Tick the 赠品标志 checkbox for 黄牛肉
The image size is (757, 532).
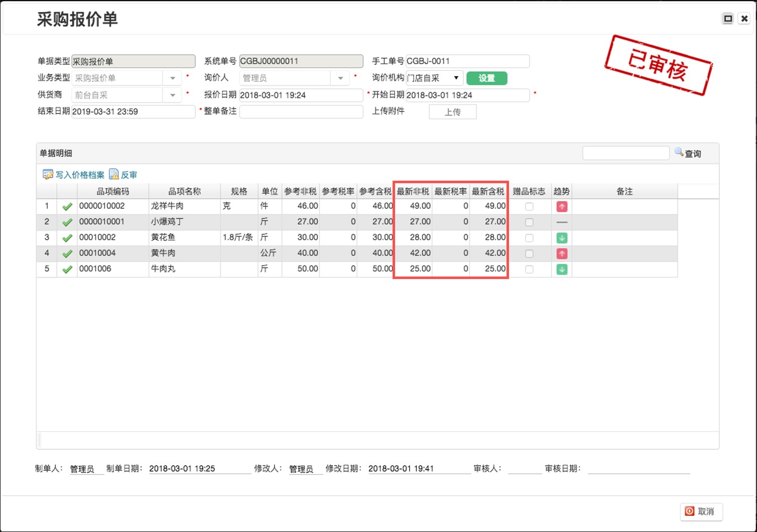tap(529, 253)
